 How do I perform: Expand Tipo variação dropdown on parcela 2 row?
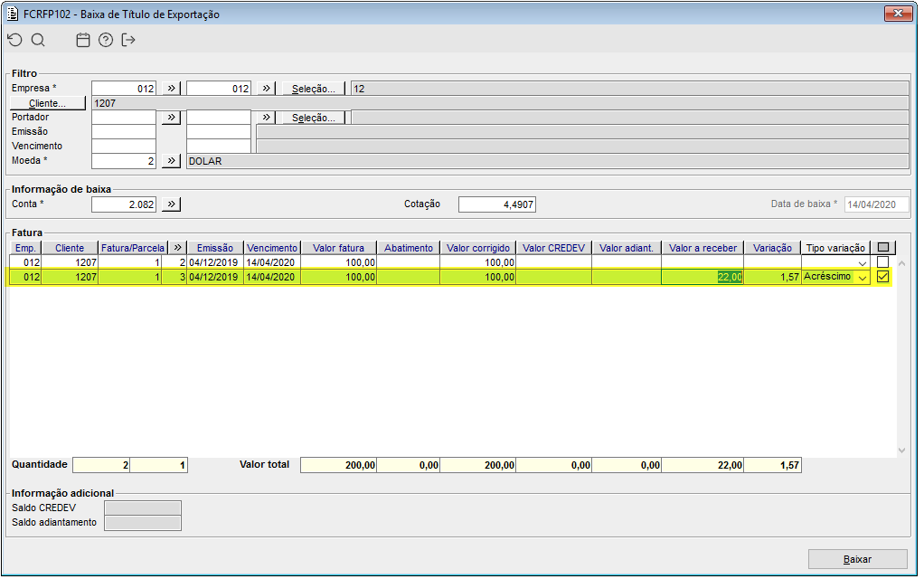[x=863, y=263]
